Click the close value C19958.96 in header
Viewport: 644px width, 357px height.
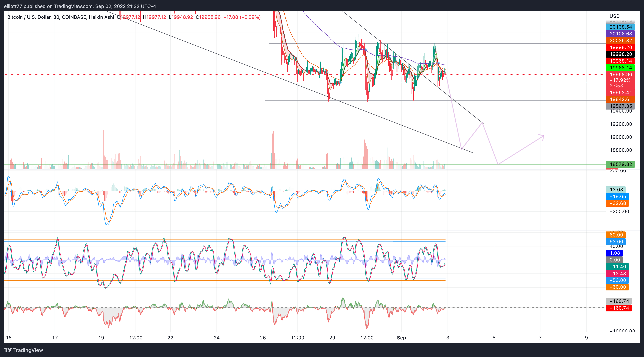click(x=208, y=17)
